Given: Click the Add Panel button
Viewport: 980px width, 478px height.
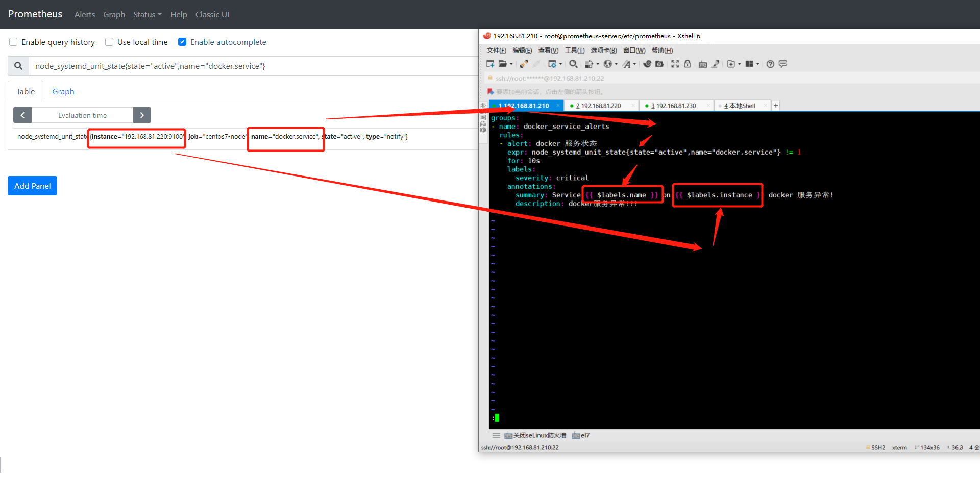Looking at the screenshot, I should pos(32,186).
